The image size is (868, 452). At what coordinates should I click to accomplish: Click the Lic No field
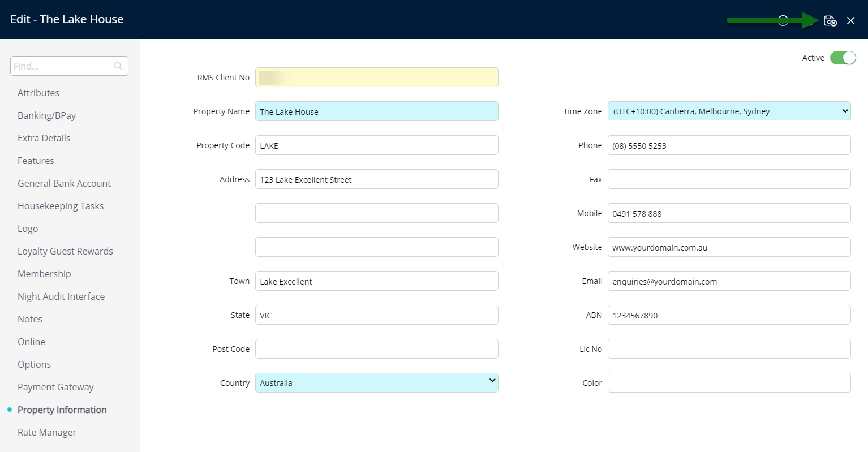(729, 349)
